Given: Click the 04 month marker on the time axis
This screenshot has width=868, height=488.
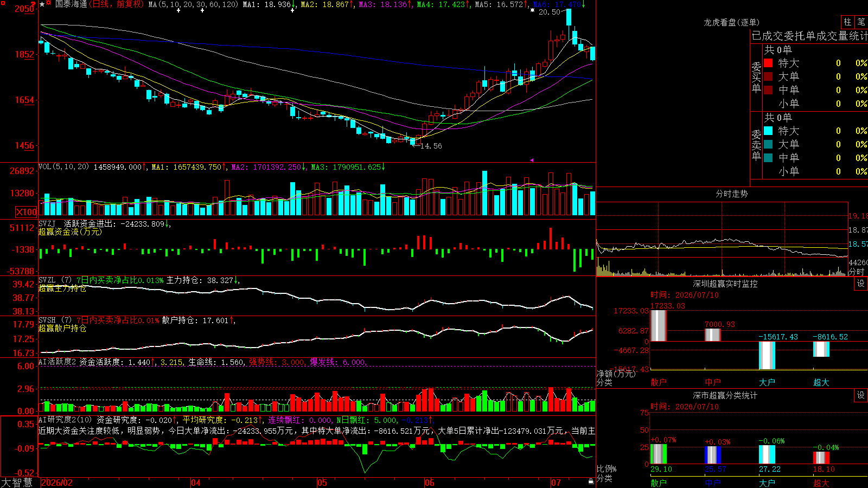Looking at the screenshot, I should pyautogui.click(x=196, y=483).
